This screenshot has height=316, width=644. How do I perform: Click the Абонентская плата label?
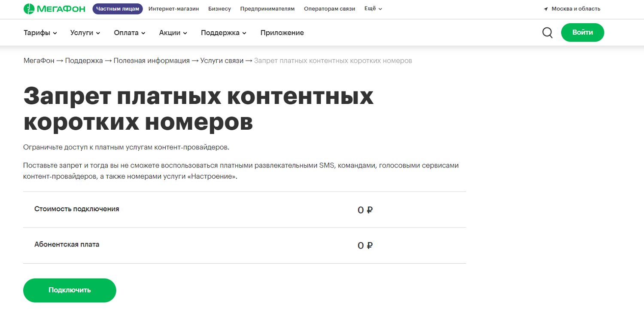pos(67,244)
